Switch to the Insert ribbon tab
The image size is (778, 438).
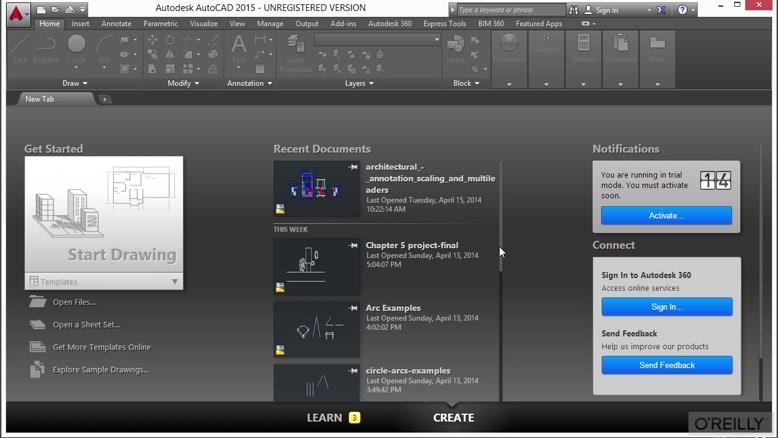(x=80, y=23)
